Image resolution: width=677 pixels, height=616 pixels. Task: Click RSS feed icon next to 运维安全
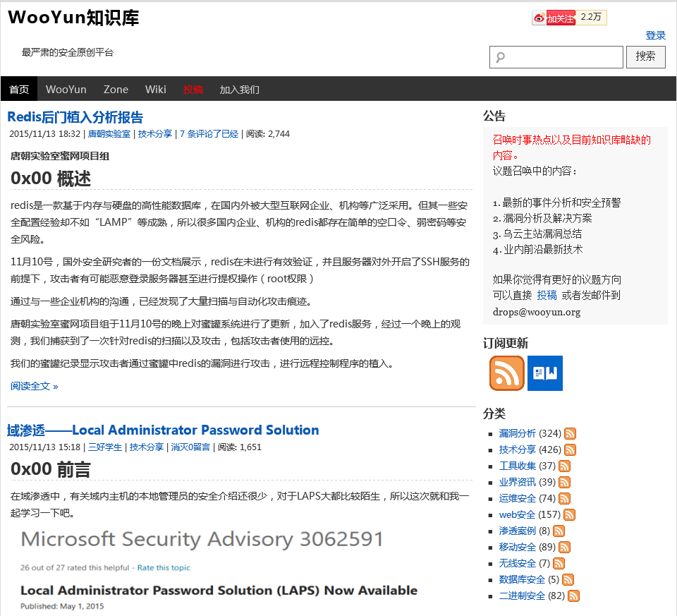pyautogui.click(x=564, y=498)
